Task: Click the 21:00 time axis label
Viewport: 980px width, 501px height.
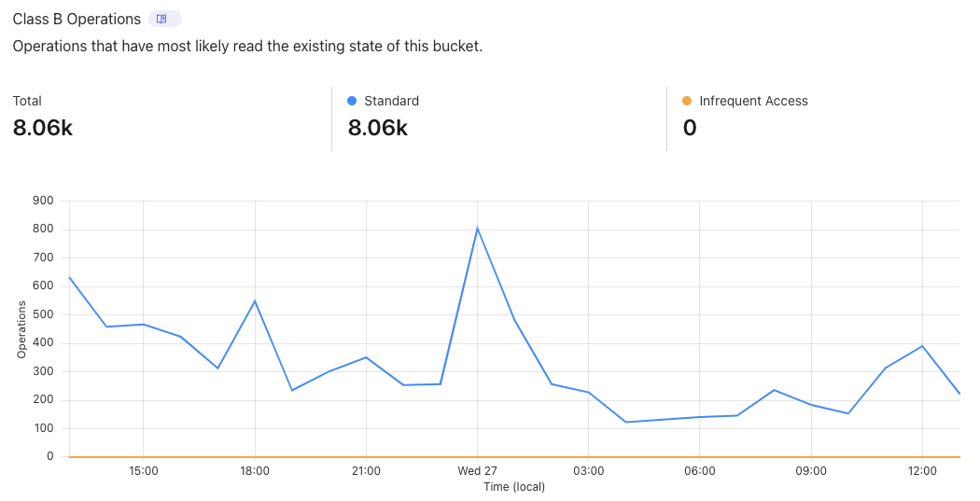Action: [x=366, y=471]
